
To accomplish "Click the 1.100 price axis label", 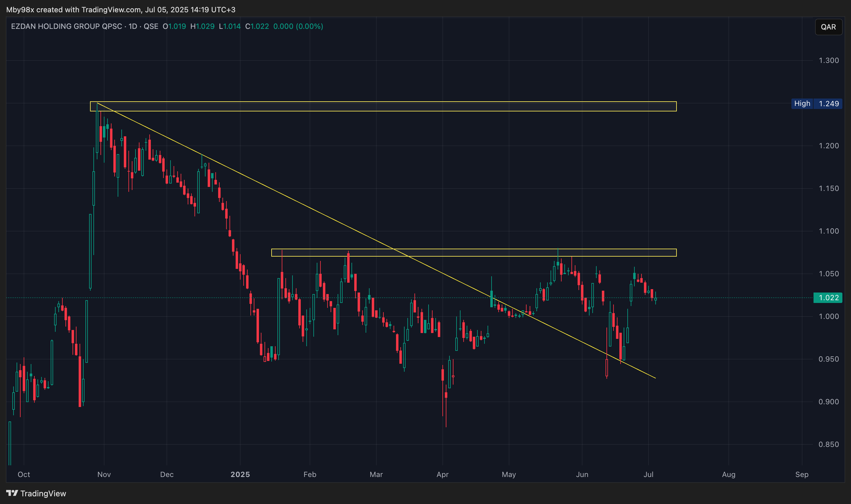I will point(829,231).
